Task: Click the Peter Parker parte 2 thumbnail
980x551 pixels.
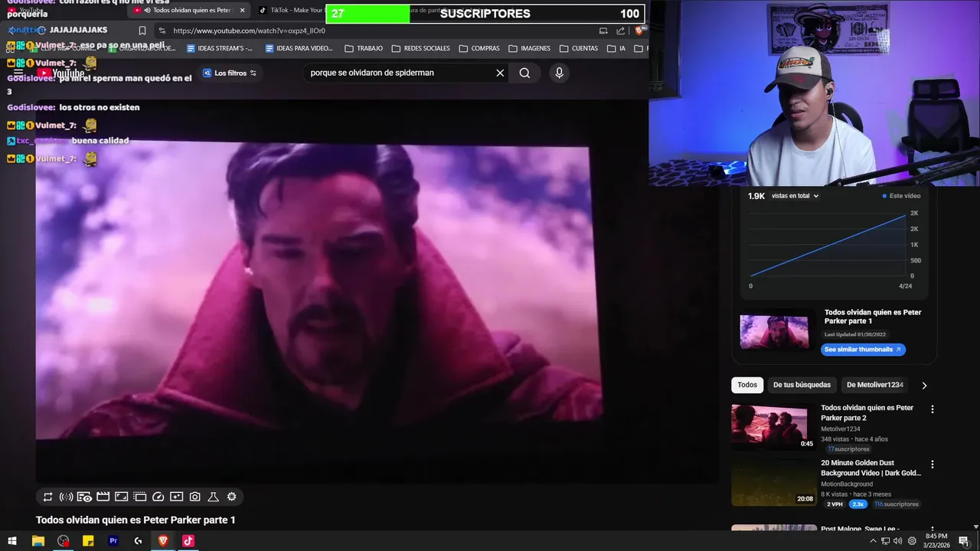Action: click(x=773, y=427)
